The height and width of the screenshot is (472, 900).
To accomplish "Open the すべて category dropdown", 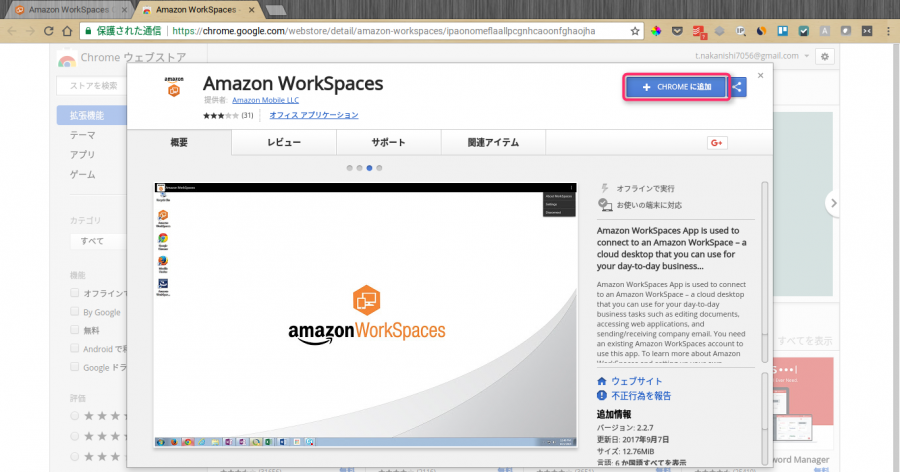I will click(x=98, y=241).
